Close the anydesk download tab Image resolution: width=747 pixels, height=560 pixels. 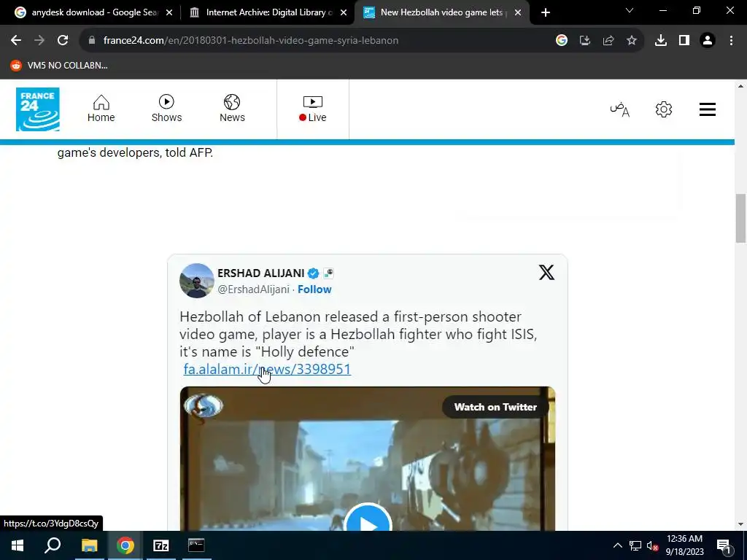point(169,13)
